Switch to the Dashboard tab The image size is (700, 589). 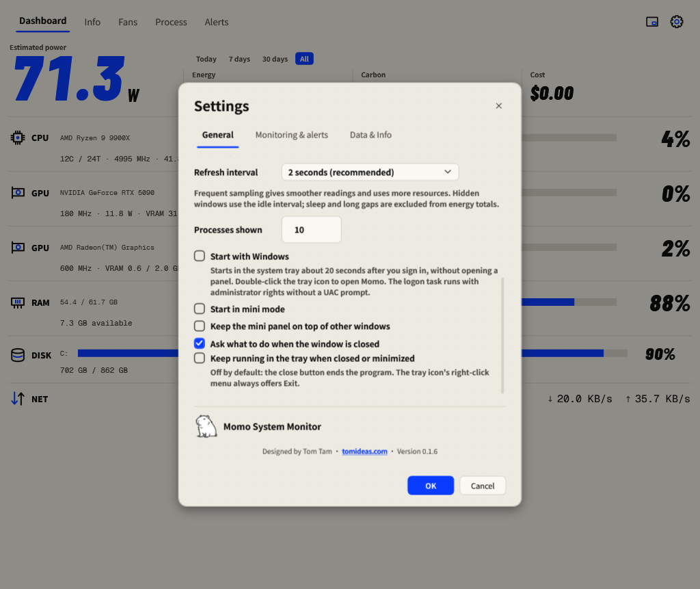(43, 21)
